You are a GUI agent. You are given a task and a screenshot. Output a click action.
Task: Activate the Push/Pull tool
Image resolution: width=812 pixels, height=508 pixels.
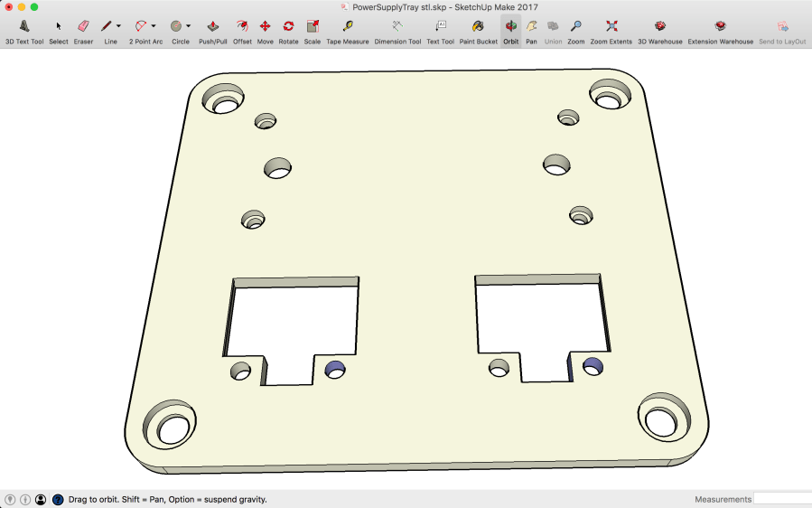pyautogui.click(x=212, y=27)
